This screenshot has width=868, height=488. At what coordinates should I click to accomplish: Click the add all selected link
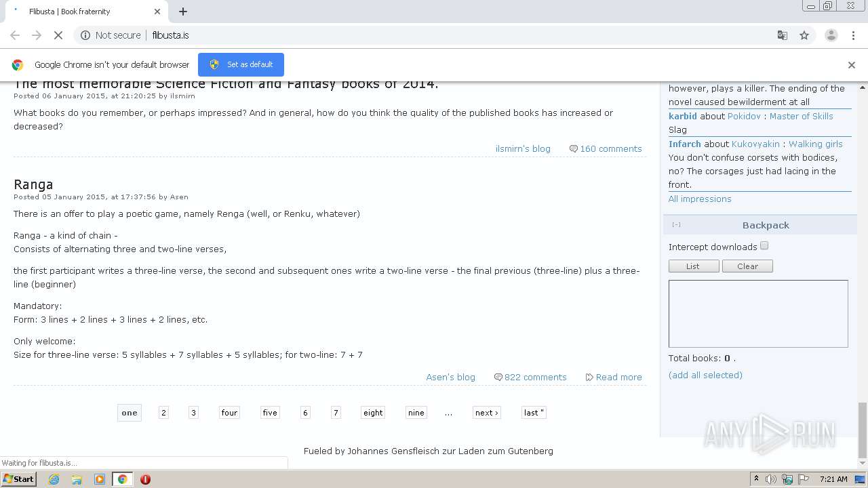point(705,375)
